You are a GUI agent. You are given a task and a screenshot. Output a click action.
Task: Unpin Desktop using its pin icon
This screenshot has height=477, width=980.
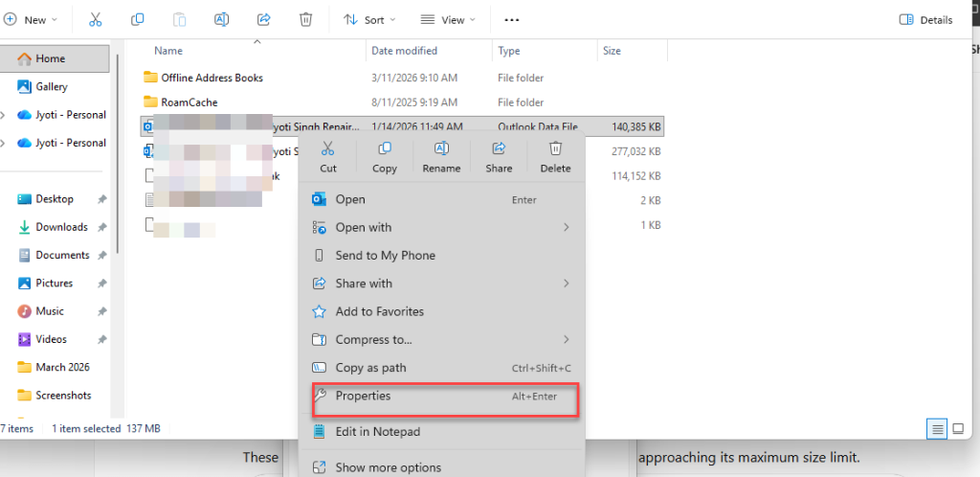click(x=101, y=199)
